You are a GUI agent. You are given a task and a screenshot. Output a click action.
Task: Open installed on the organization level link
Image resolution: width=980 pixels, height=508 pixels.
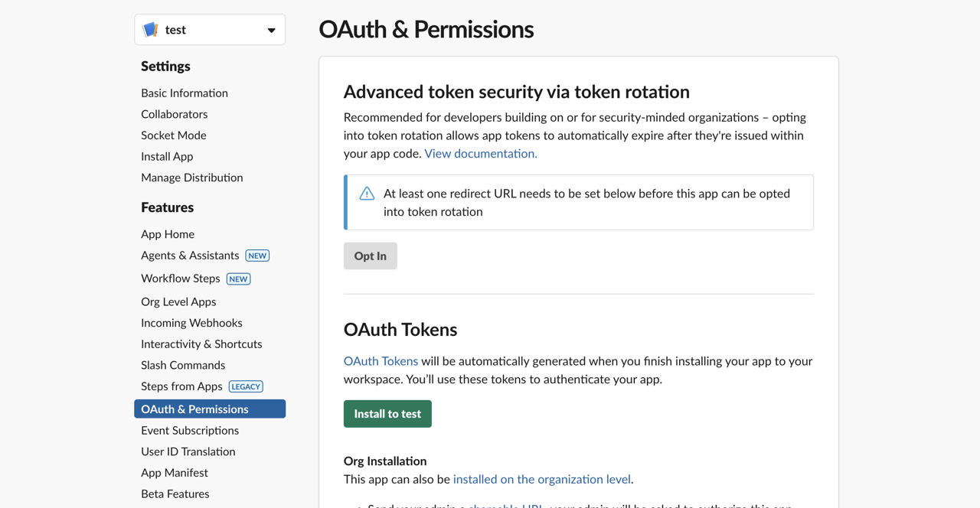click(542, 480)
